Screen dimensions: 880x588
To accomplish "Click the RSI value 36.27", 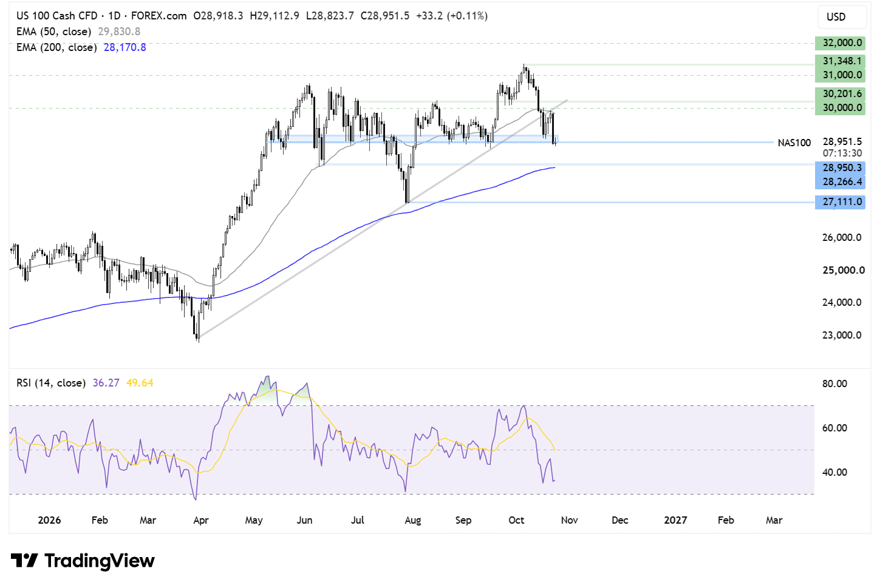I will [106, 383].
